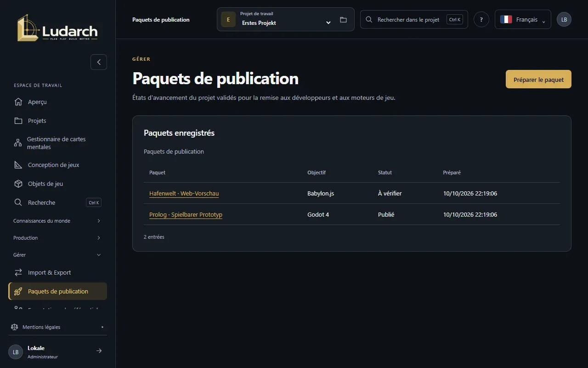
Task: Click the Babylon.js objective cell
Action: click(321, 194)
